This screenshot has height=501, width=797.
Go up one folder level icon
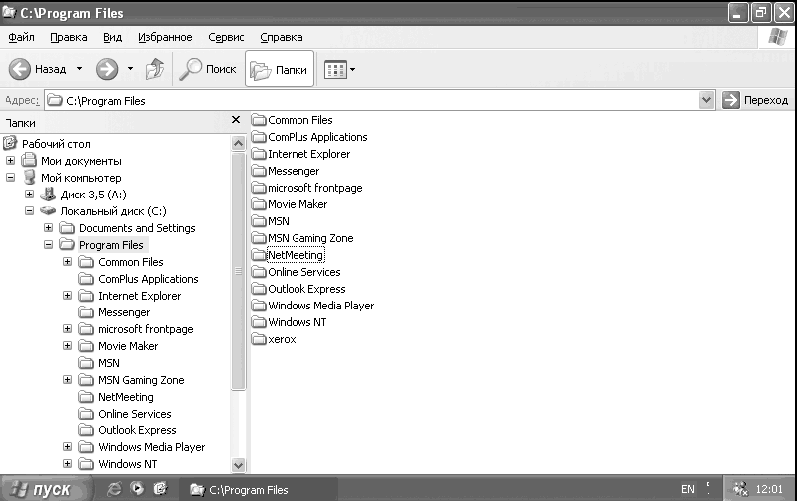click(x=155, y=69)
